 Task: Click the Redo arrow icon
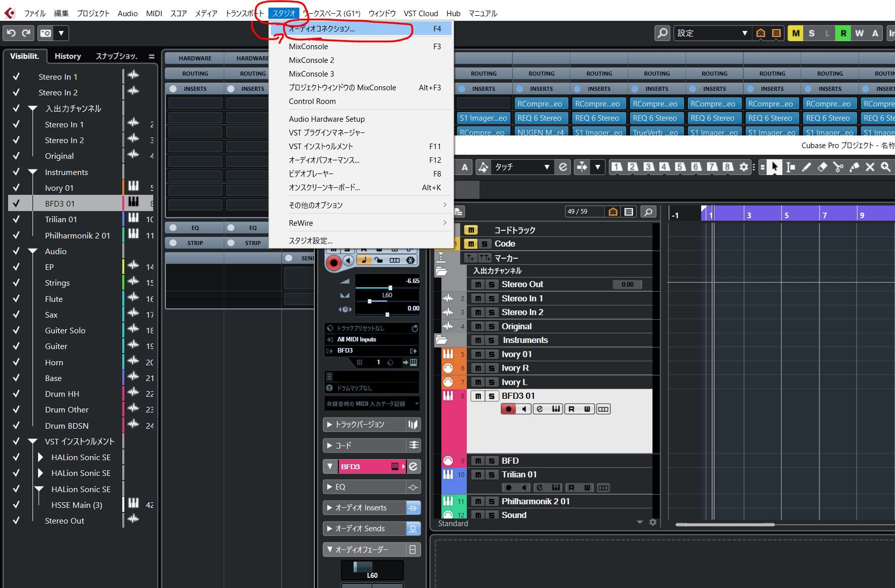[x=26, y=33]
